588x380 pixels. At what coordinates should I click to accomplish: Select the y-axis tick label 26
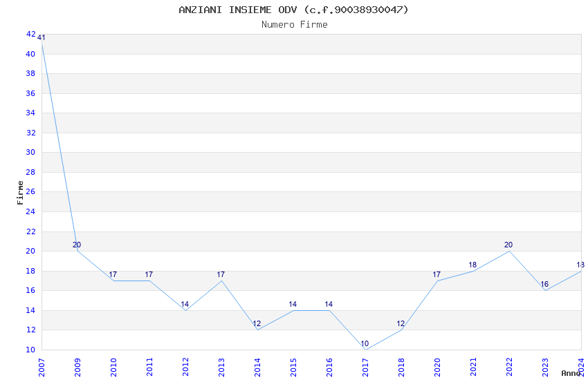30,191
